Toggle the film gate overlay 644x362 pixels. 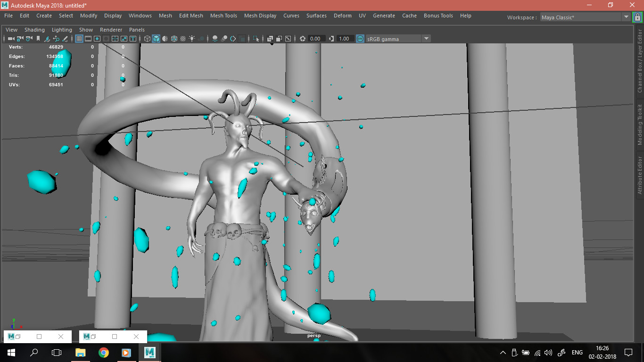88,39
